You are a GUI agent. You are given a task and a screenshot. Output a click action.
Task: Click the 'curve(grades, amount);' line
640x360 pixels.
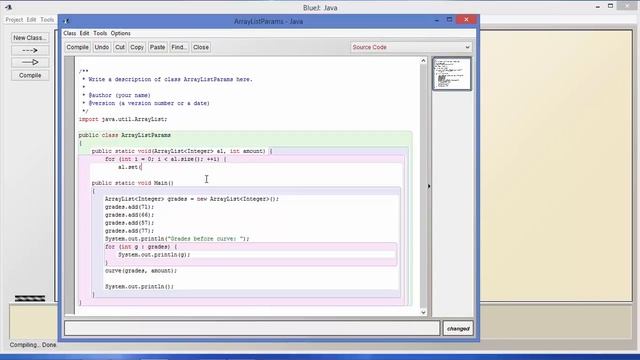(141, 271)
